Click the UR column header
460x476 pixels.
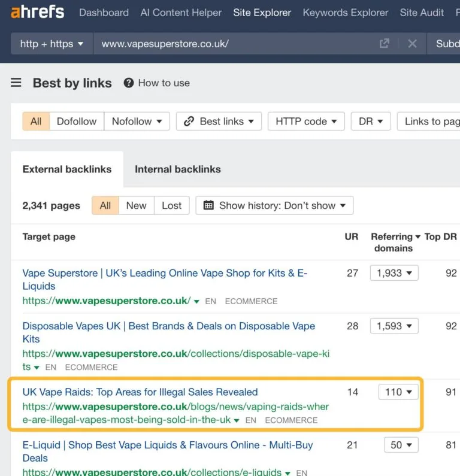[352, 237]
